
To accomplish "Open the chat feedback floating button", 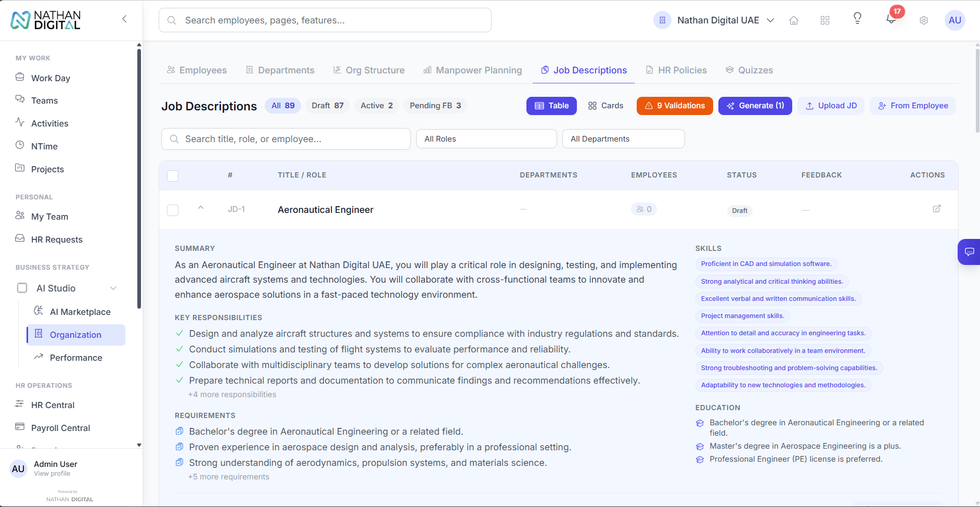I will [969, 252].
